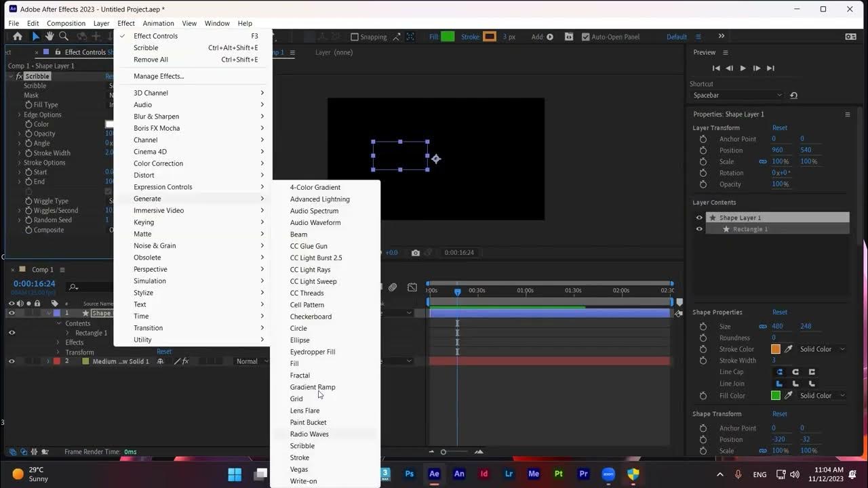Step back one frame in Preview
Screen dimensions: 868x488
coord(730,68)
